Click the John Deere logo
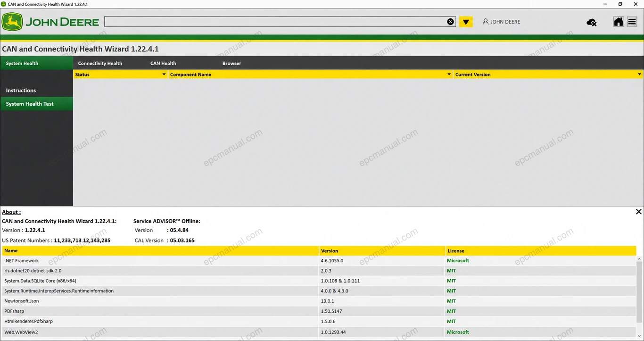The width and height of the screenshot is (644, 341). (x=50, y=22)
